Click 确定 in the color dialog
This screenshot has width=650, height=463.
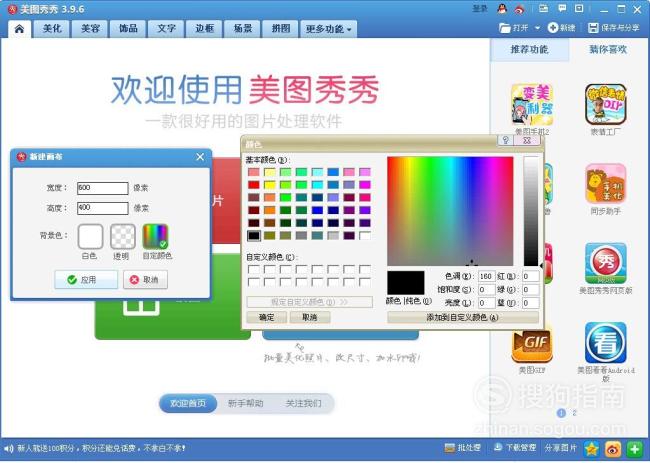(x=267, y=318)
